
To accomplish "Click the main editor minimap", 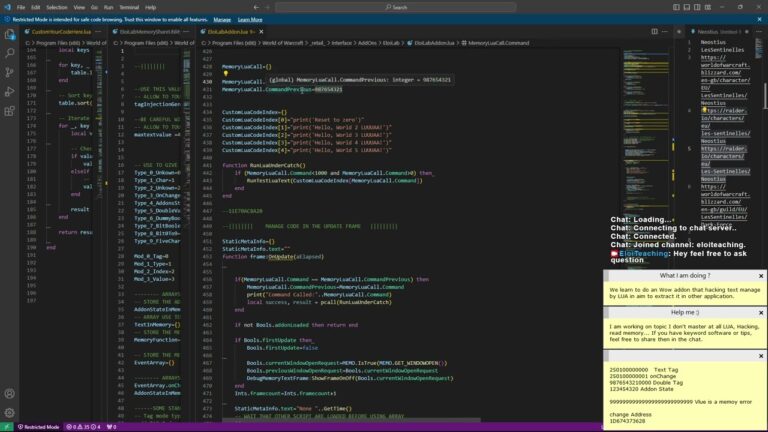I will click(646, 132).
